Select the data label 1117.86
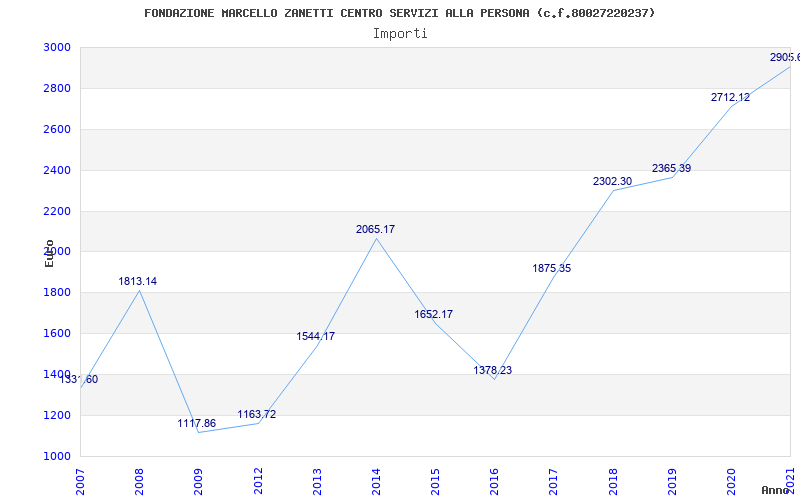 (196, 423)
